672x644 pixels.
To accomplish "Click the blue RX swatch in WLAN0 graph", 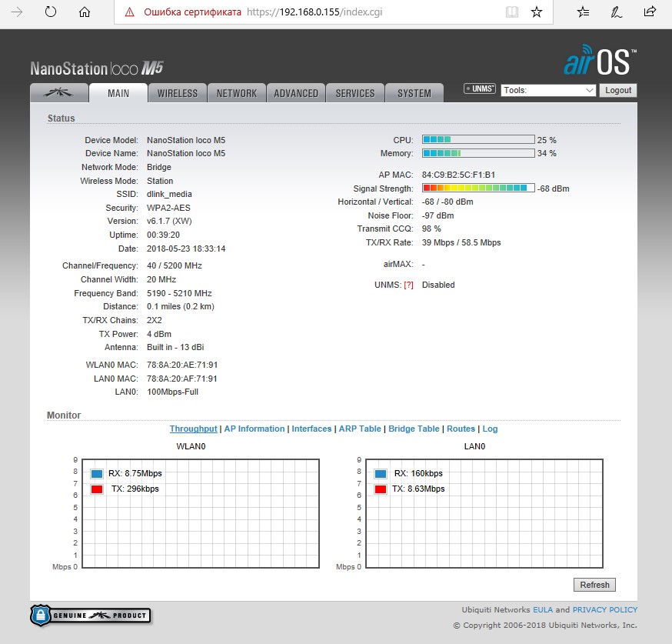I will click(97, 474).
